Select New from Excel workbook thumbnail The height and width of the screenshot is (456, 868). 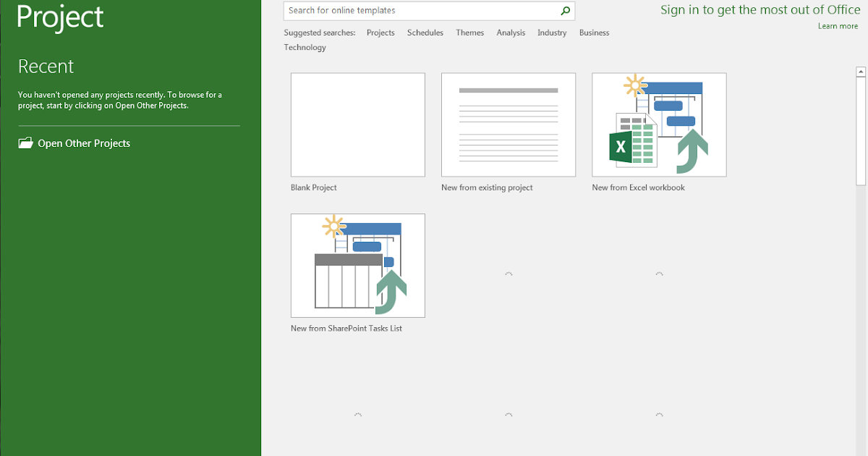pos(659,124)
